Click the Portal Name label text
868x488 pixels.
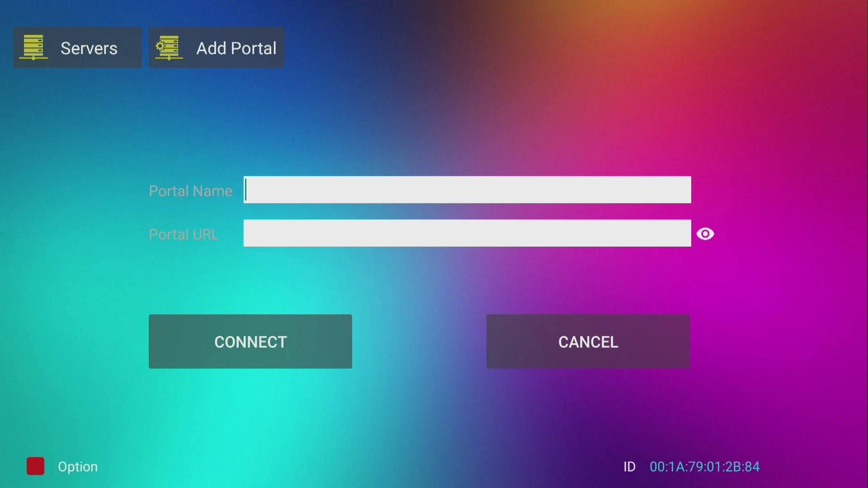(190, 191)
